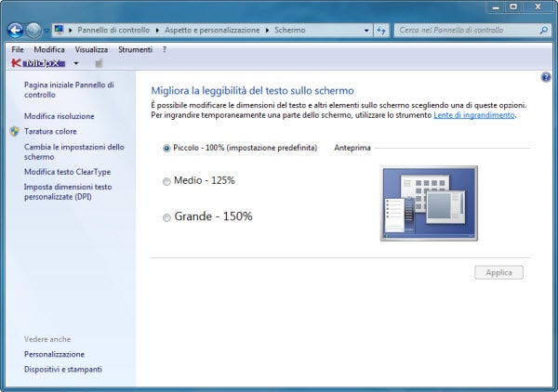Screen dimensions: 558x392
Task: Open Cambia le impostazioni dello schermo
Action: [x=74, y=151]
